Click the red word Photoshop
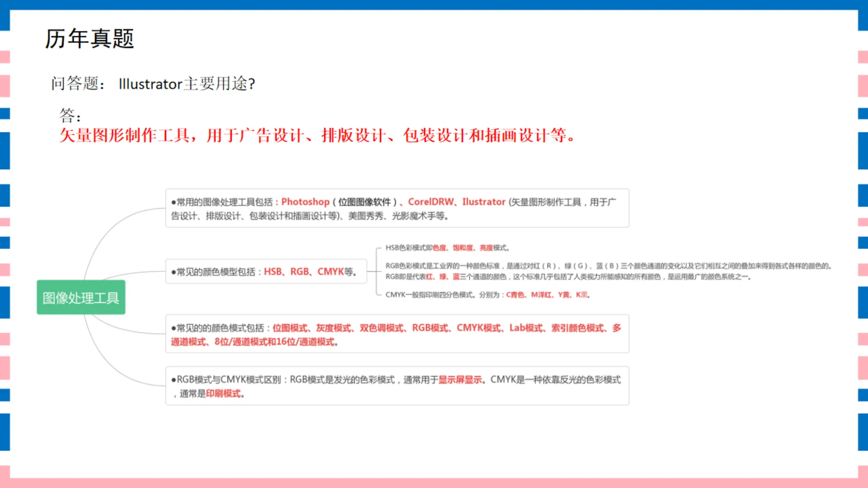Image resolution: width=868 pixels, height=488 pixels. 305,202
